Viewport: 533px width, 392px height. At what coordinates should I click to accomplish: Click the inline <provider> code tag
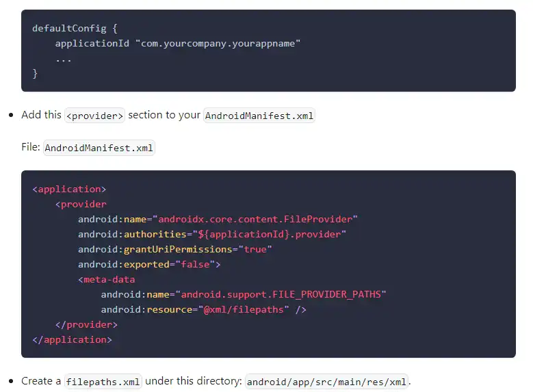point(94,116)
